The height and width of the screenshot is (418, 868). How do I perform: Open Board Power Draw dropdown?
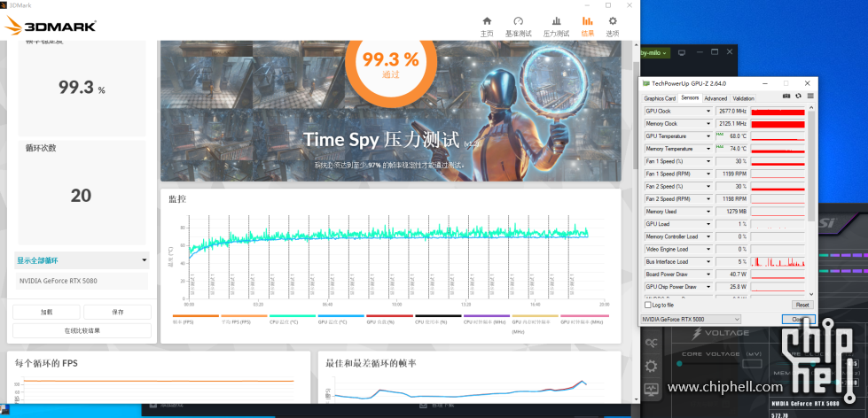(708, 275)
